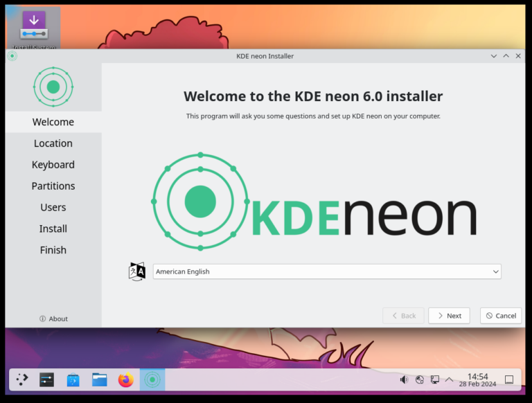Show hidden system tray icons
Screen dimensions: 532x403
tap(449, 379)
